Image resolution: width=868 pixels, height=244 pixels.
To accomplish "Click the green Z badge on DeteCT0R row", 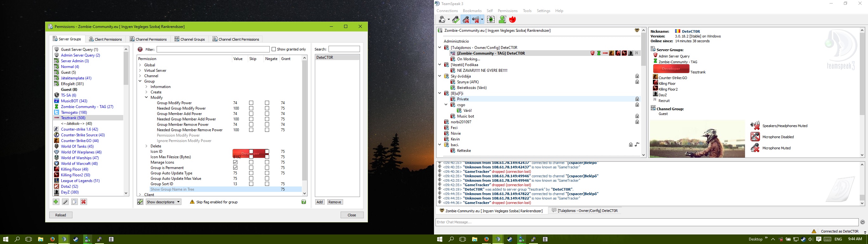I will pyautogui.click(x=599, y=53).
